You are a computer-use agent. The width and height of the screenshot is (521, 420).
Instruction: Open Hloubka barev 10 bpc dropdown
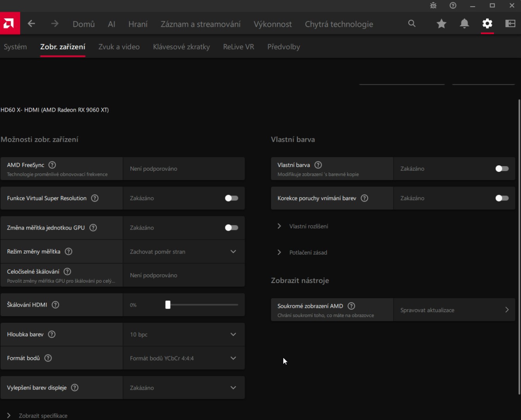[184, 334]
